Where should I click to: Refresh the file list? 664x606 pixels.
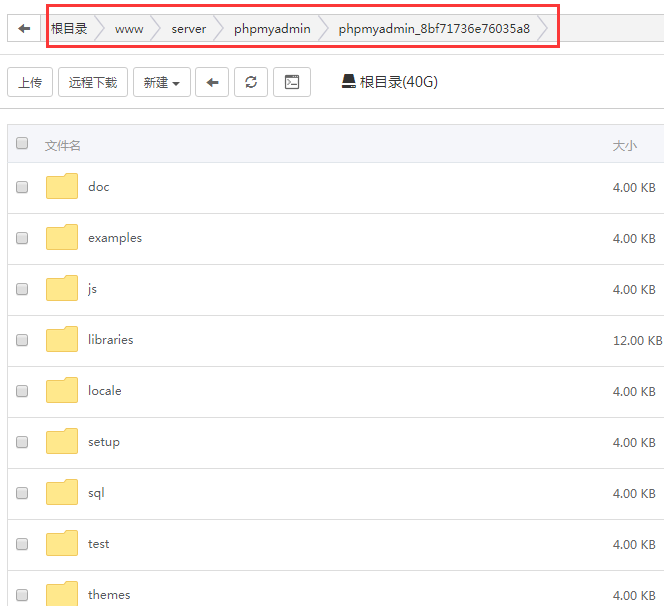point(251,82)
